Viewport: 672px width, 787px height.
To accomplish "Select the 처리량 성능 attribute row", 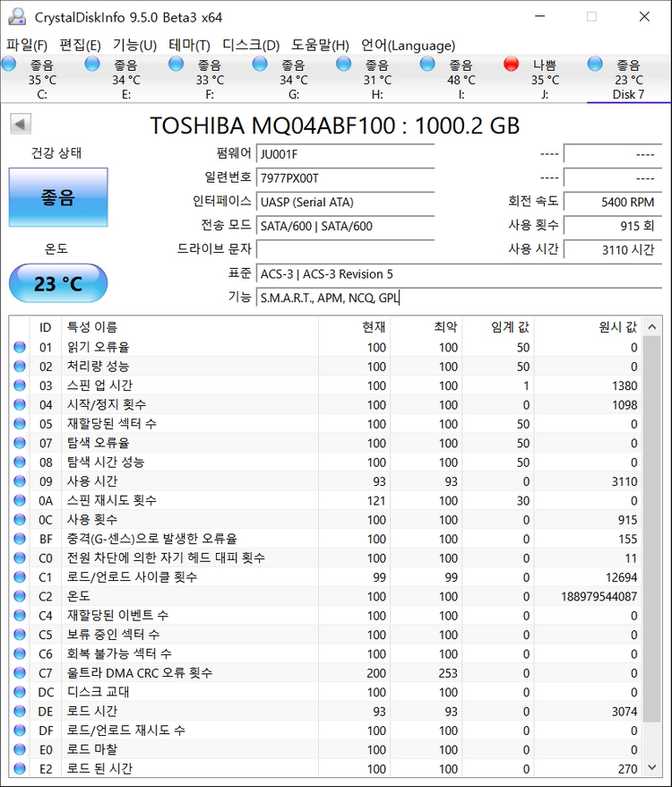I will click(326, 367).
